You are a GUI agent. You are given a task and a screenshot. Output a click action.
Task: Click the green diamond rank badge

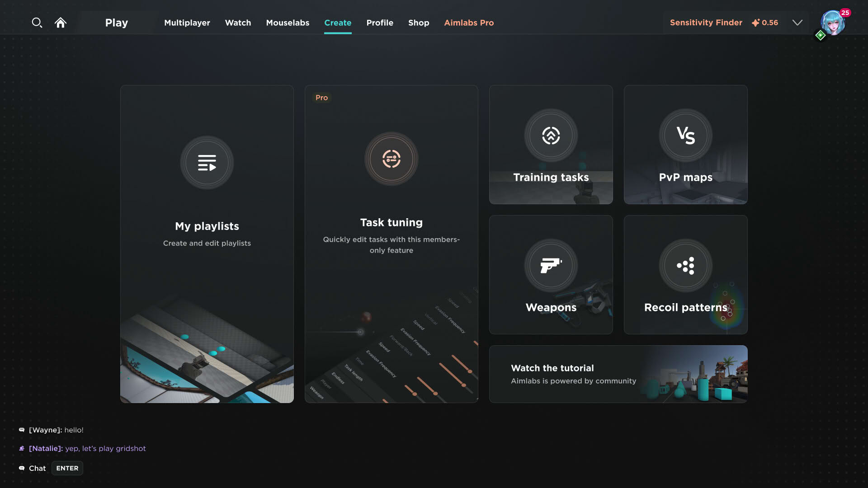click(x=821, y=35)
